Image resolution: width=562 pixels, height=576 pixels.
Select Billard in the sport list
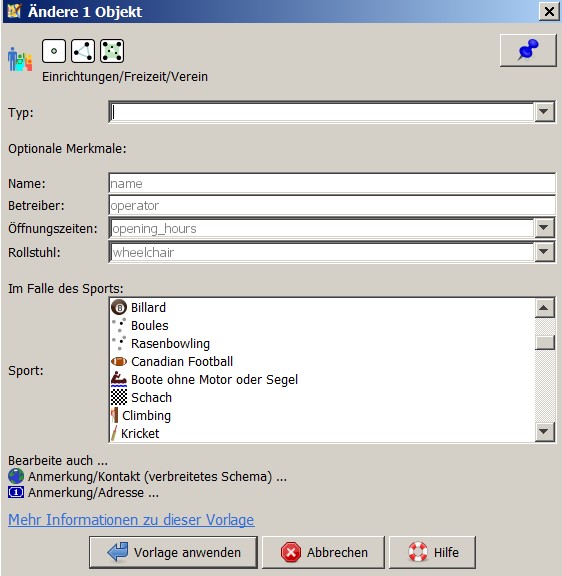click(x=322, y=307)
